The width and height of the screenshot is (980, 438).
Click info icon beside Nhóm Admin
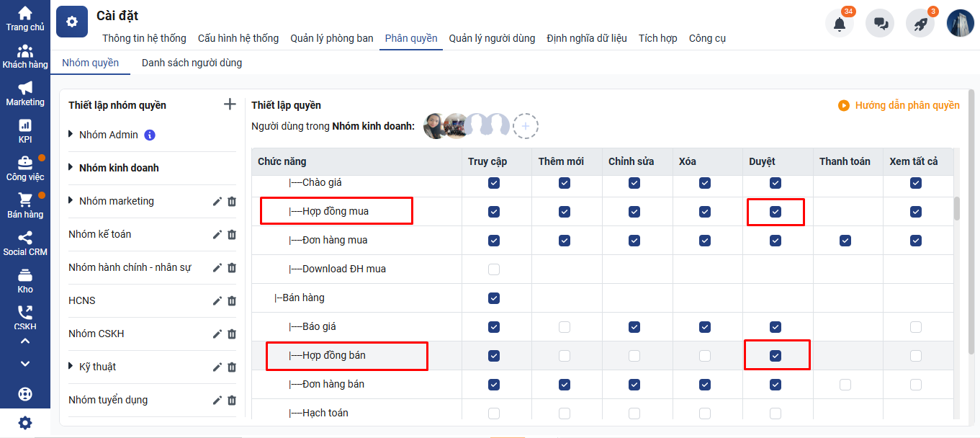click(x=150, y=135)
